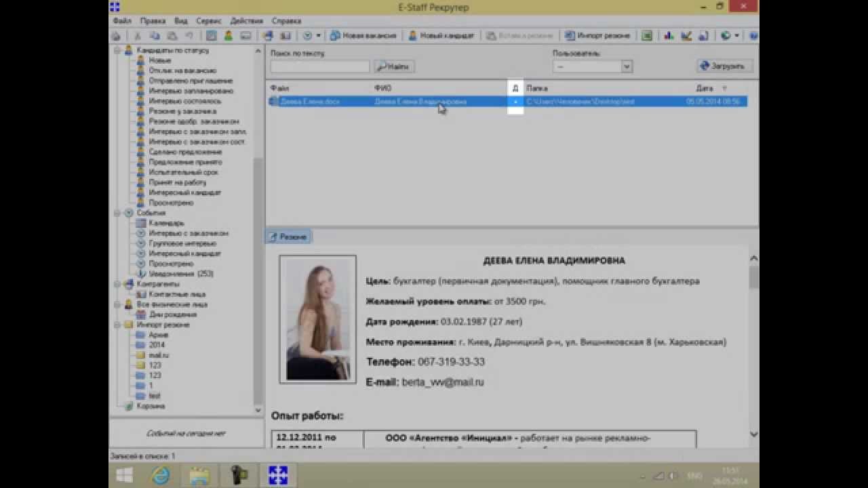
Task: Open the dropdown arrow beside the globe icon
Action: pyautogui.click(x=736, y=36)
